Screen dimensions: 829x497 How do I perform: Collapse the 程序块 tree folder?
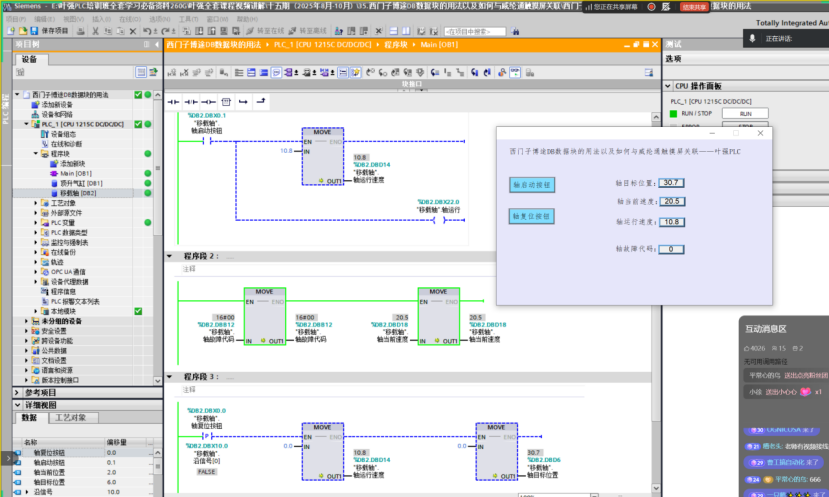point(36,153)
